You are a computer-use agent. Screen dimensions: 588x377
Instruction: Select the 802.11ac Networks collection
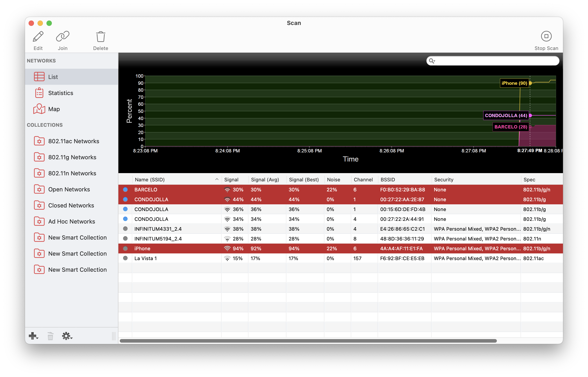[x=73, y=141]
